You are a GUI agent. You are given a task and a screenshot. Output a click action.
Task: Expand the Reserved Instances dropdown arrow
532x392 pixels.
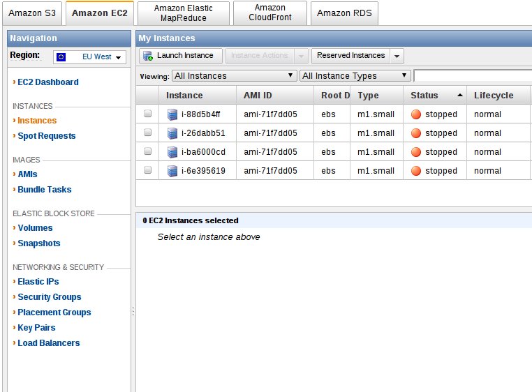click(x=397, y=56)
